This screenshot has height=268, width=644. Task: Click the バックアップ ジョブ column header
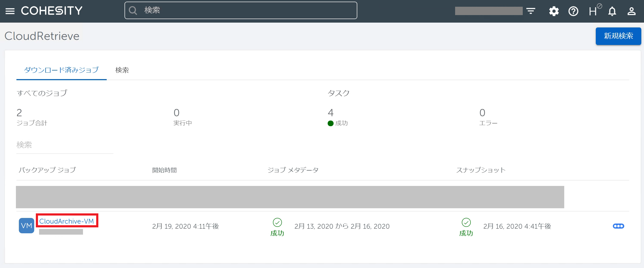point(47,170)
